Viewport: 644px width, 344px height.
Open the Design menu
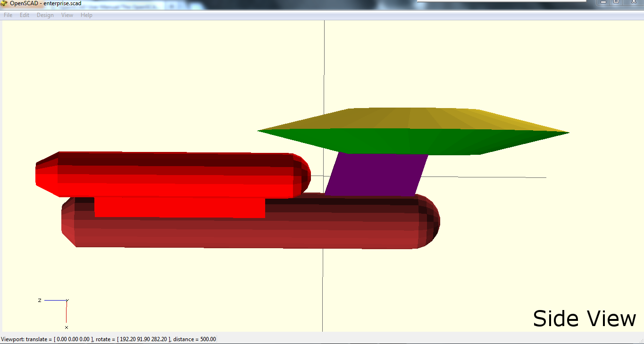[x=45, y=15]
